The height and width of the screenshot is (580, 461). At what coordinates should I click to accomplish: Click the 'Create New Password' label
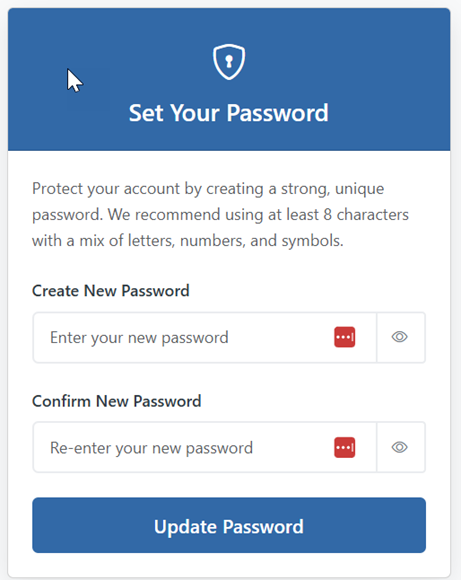point(111,291)
